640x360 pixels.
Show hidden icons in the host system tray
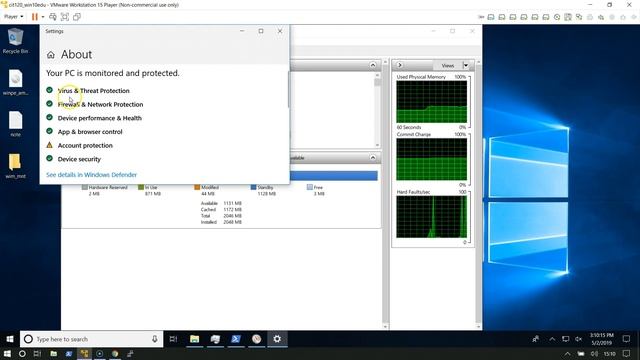coord(567,354)
